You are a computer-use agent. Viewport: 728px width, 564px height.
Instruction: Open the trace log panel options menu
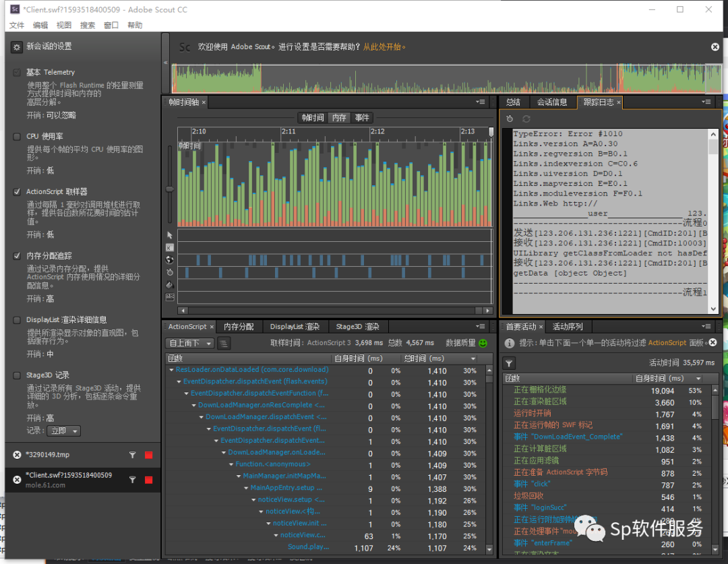click(x=706, y=102)
